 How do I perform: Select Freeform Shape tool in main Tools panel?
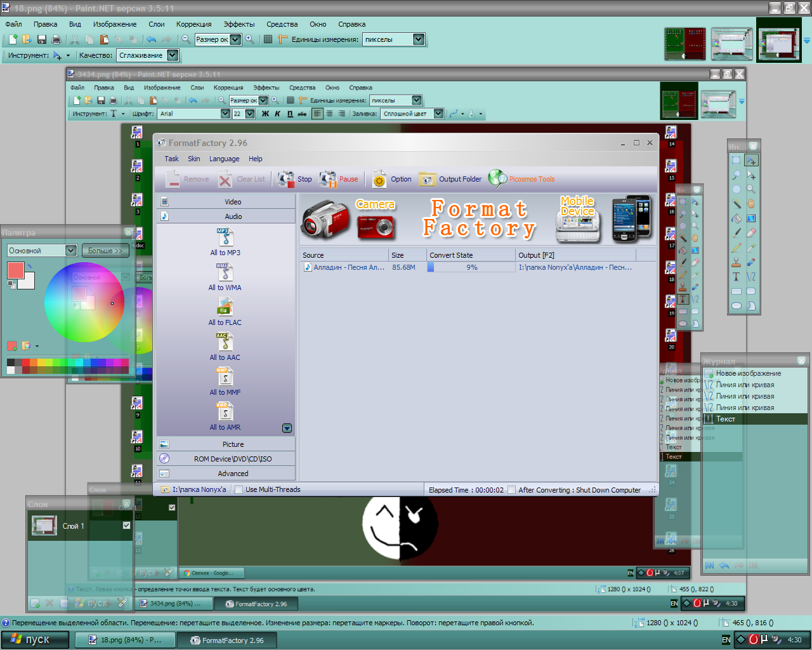751,306
